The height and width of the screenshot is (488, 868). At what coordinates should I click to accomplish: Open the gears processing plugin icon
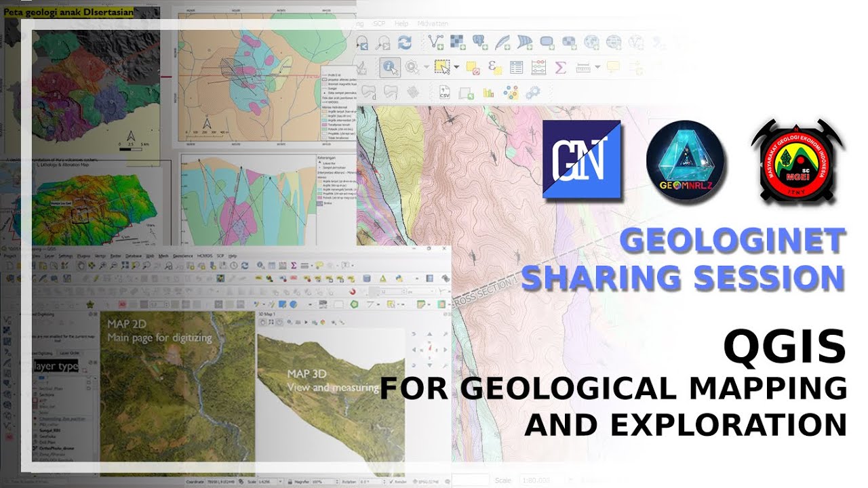(533, 92)
